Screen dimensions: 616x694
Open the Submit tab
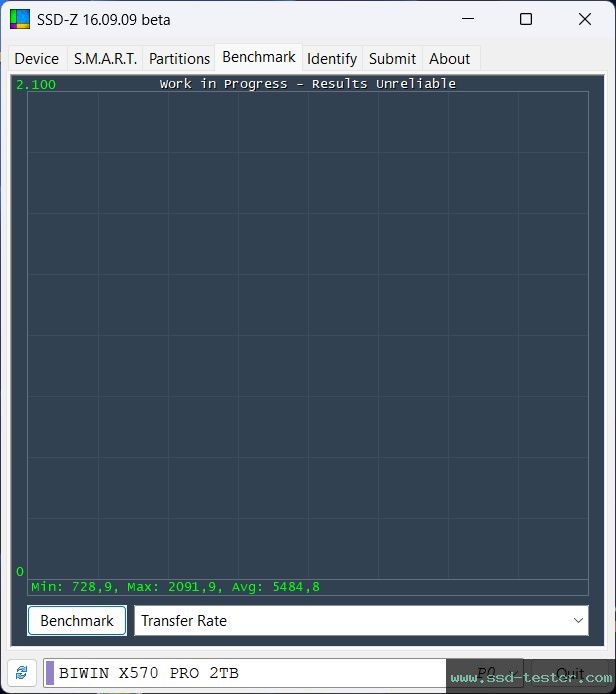[393, 58]
